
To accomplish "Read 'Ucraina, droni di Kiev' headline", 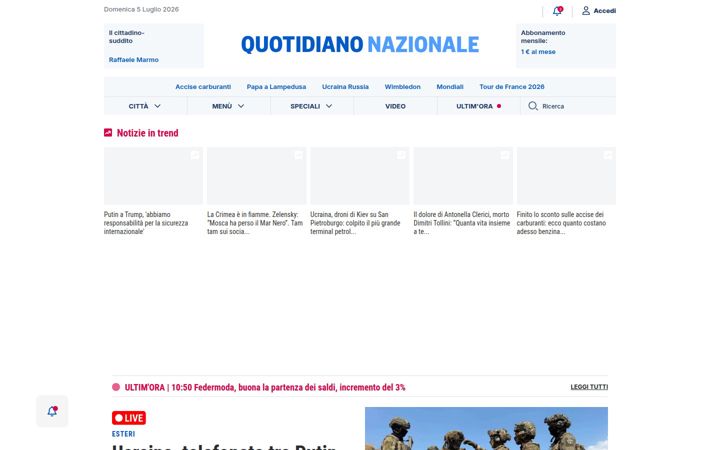I will click(x=355, y=223).
